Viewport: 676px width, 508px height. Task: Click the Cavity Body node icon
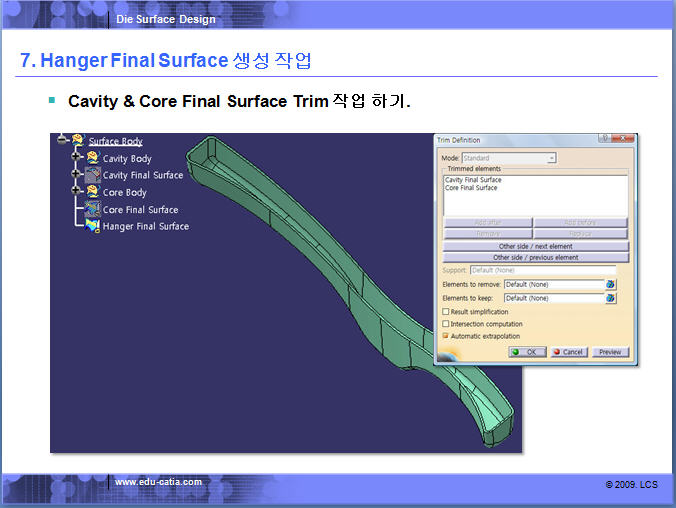click(x=92, y=158)
